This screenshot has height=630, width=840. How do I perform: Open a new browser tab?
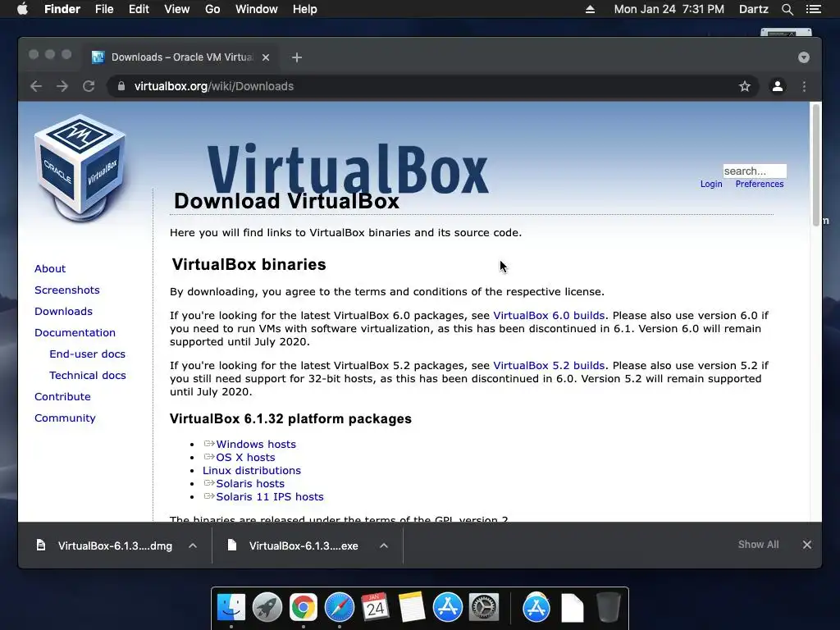(x=297, y=57)
